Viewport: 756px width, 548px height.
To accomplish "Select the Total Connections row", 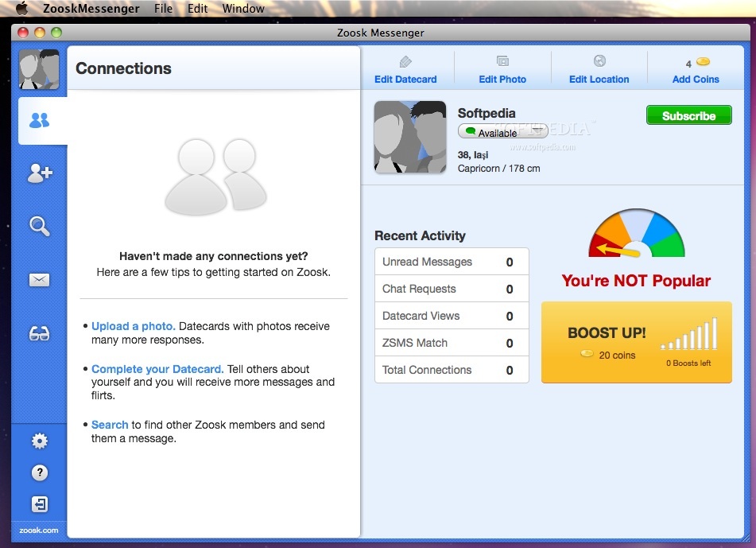I will pos(452,370).
